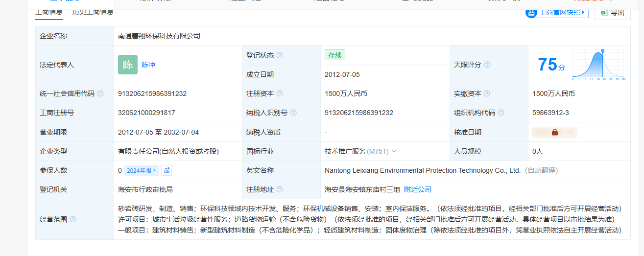Click the 国标行业 label cell
The width and height of the screenshot is (644, 256).
(281, 151)
